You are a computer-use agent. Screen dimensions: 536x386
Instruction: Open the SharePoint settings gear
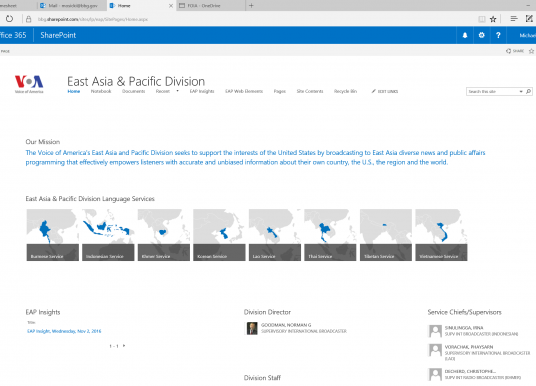[482, 35]
